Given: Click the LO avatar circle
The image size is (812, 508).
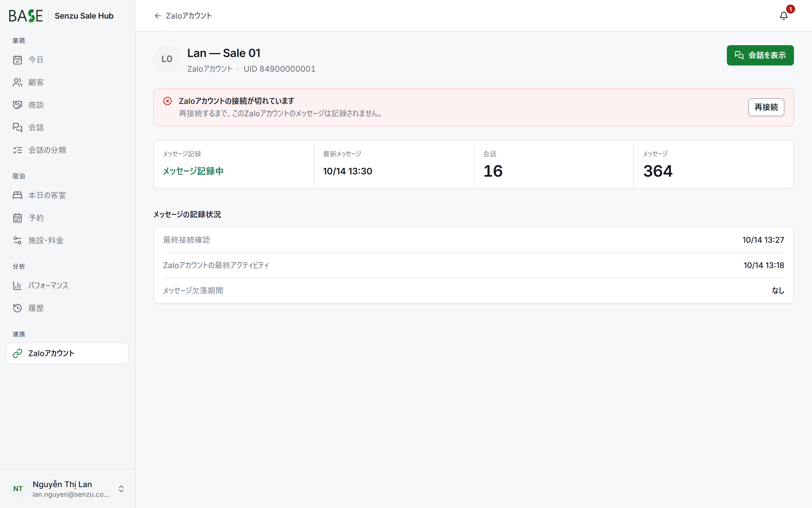Looking at the screenshot, I should 167,59.
